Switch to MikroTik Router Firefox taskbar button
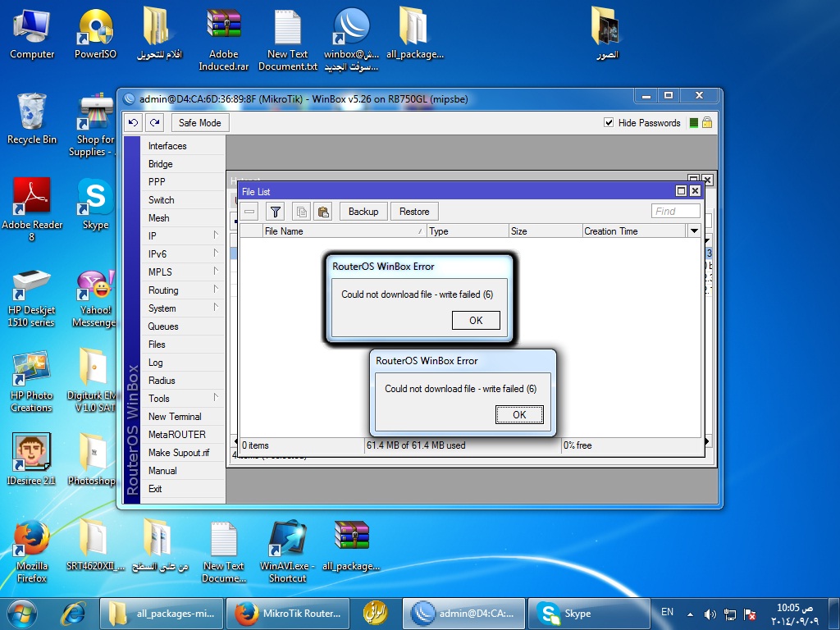Image resolution: width=840 pixels, height=630 pixels. tap(288, 614)
